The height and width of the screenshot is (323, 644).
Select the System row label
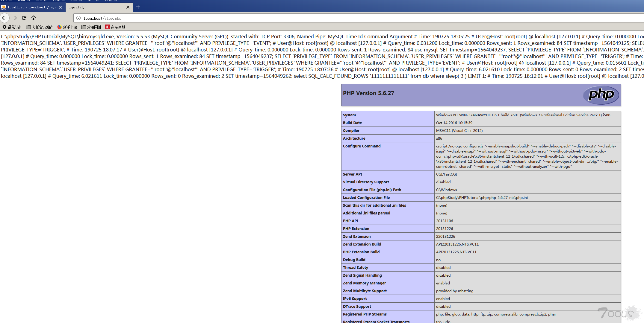click(349, 115)
